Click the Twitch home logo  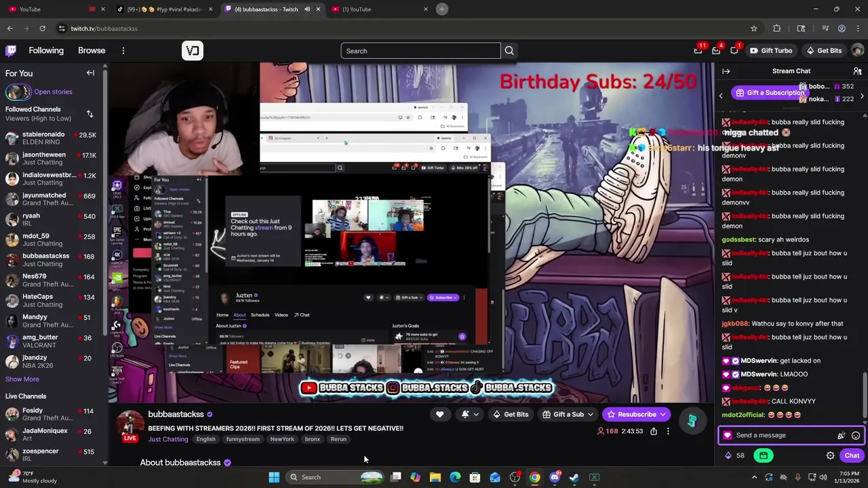(11, 51)
